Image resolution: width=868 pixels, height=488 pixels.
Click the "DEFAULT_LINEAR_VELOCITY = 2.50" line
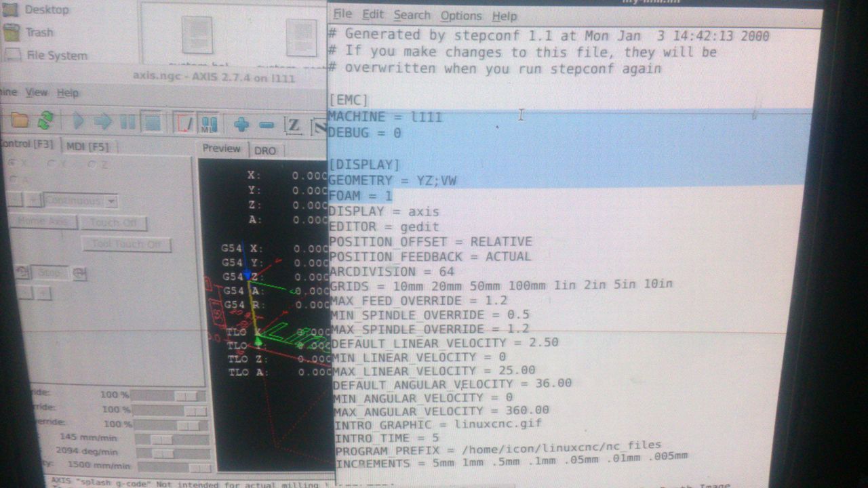(x=446, y=342)
